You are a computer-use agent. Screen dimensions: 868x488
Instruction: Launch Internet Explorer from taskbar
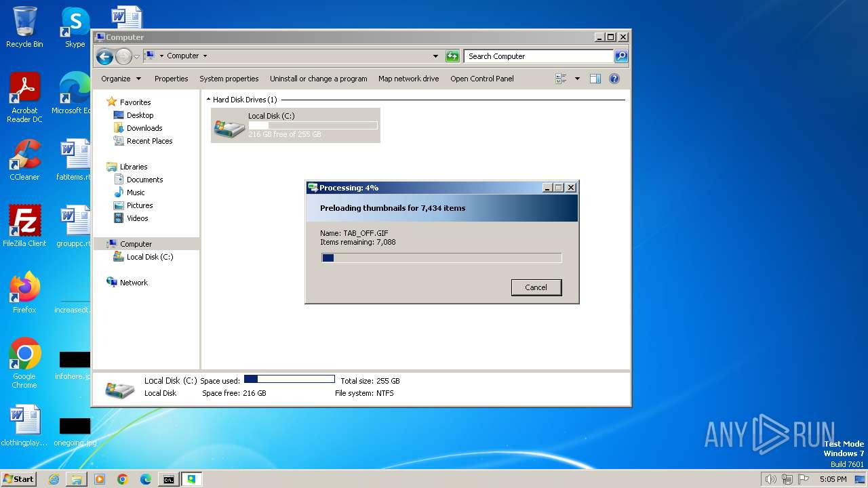point(54,479)
